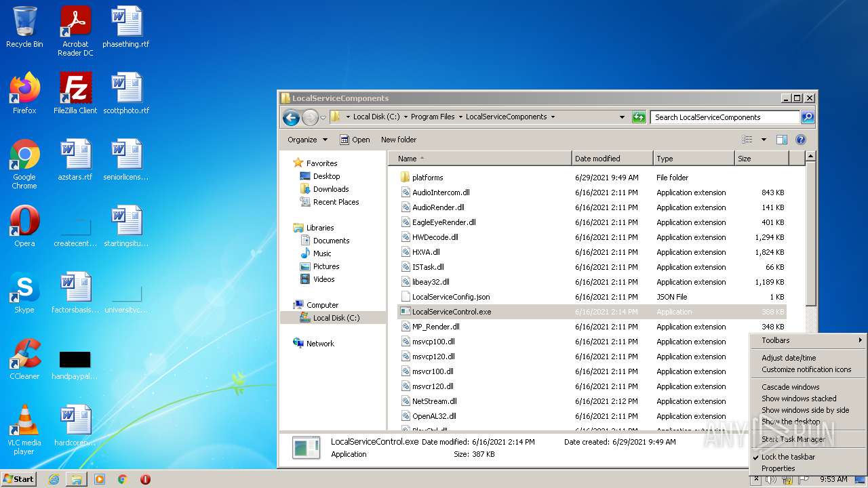Select LocalServiceConfig.json file

pyautogui.click(x=450, y=297)
